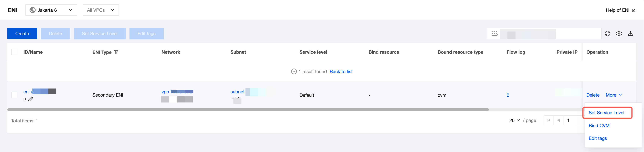
Task: Click the pencil edit name icon
Action: pos(30,99)
